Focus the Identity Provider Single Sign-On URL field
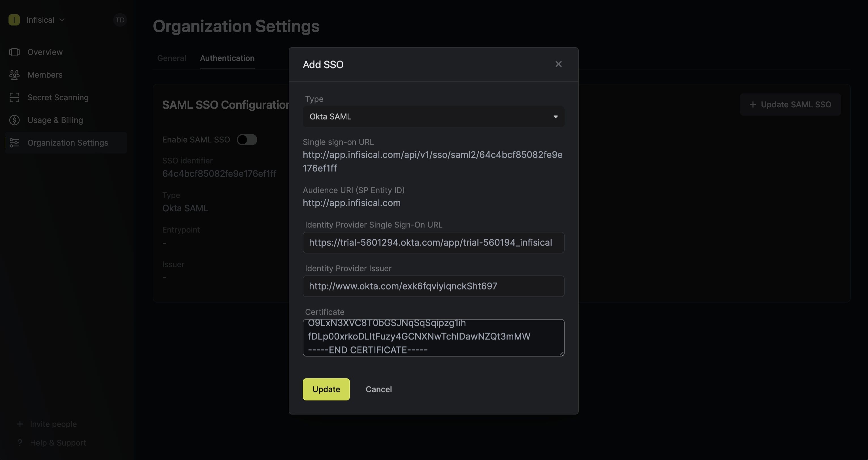The image size is (868, 460). tap(433, 242)
